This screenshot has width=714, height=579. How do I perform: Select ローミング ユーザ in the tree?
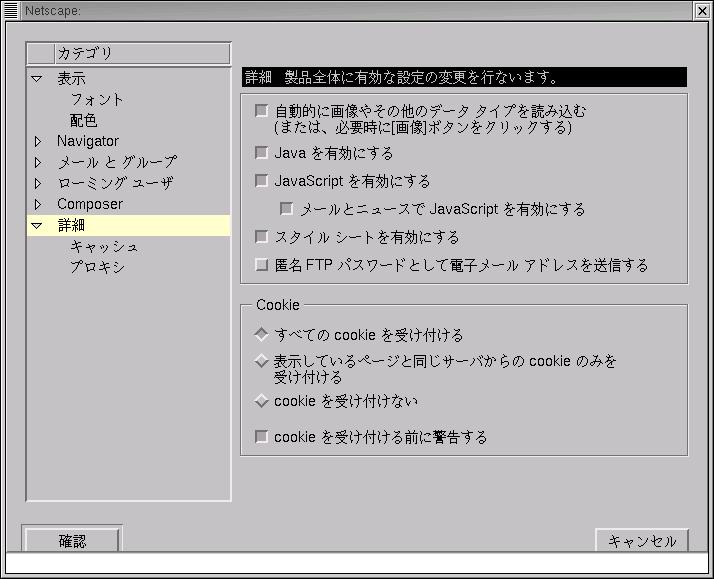pos(115,183)
